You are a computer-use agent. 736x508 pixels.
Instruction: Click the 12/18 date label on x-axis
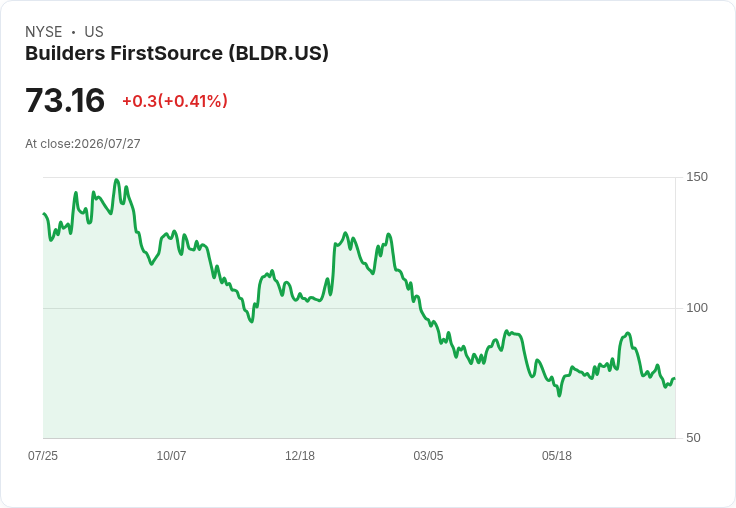(300, 456)
